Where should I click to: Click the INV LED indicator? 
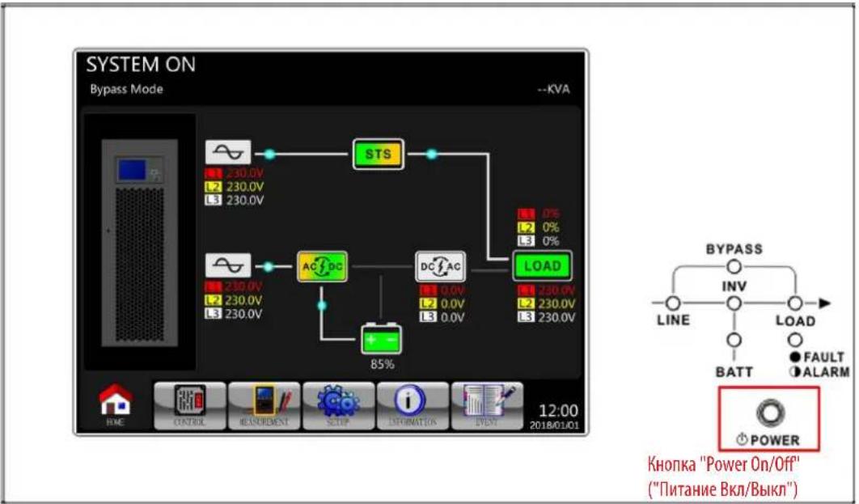734,303
